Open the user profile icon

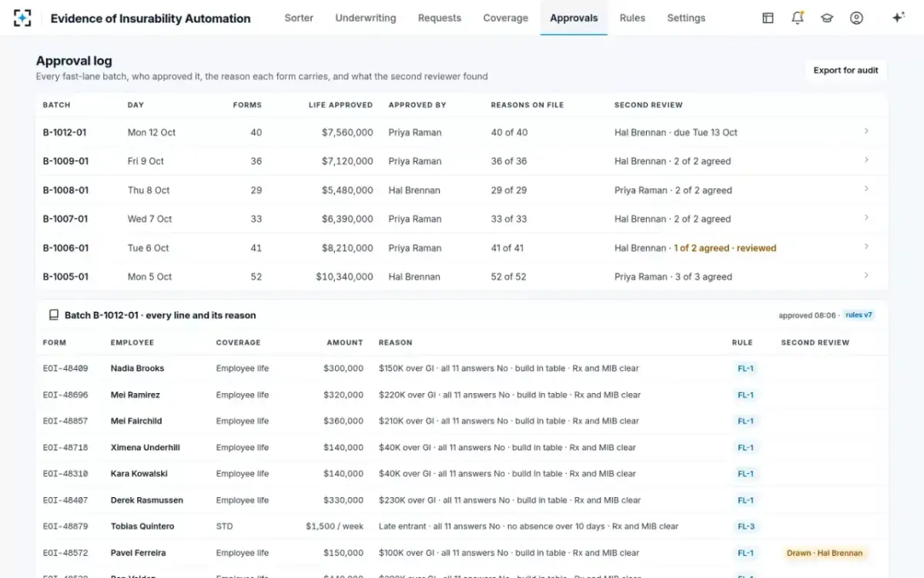click(856, 18)
